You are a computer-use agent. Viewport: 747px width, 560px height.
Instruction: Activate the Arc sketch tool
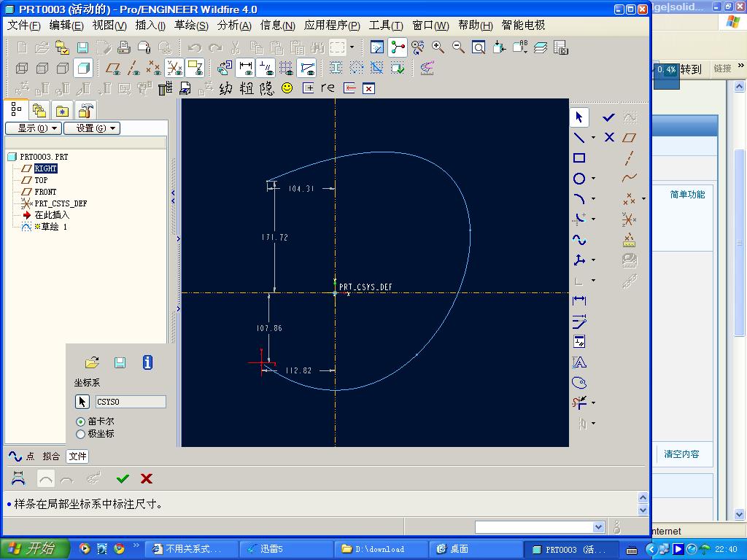(579, 198)
